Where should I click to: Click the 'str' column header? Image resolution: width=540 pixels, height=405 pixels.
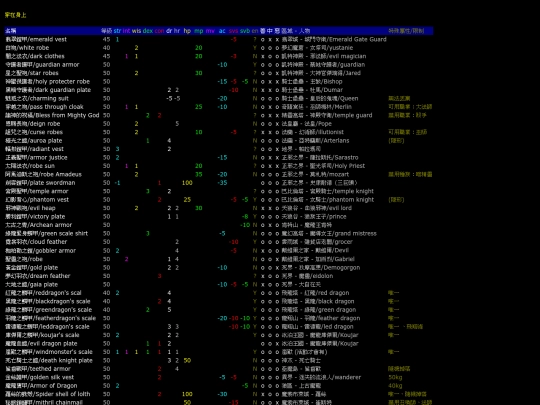coord(117,31)
